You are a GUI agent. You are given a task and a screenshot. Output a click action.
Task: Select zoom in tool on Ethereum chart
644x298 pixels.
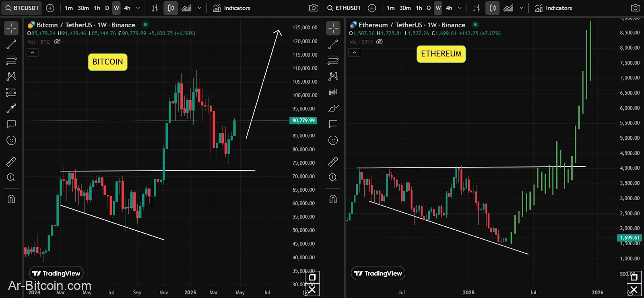[x=333, y=178]
